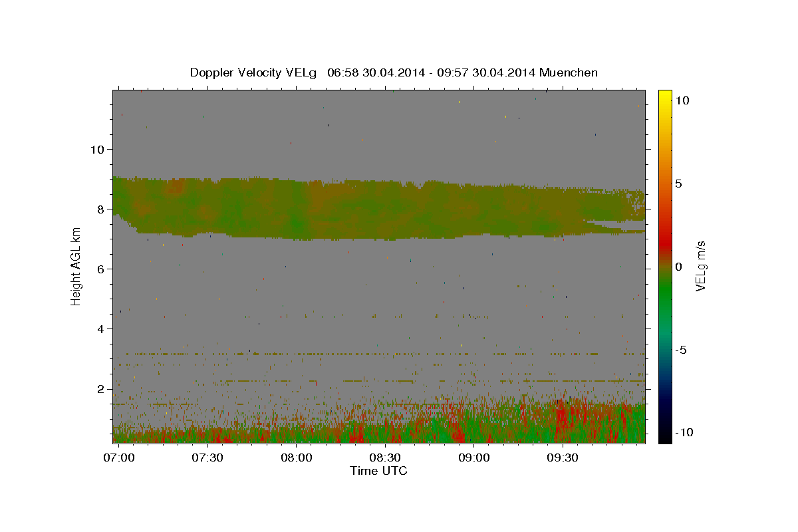
Task: Click the colorbar tick label "0"
Action: (x=678, y=267)
